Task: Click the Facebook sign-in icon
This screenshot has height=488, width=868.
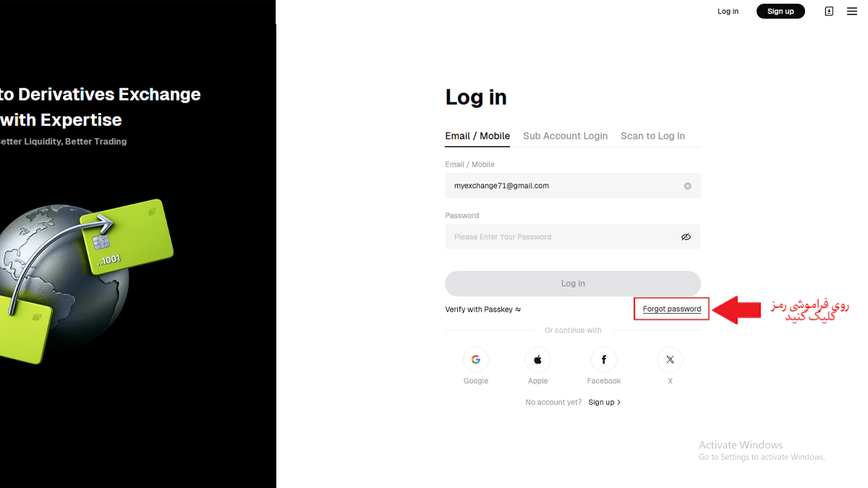Action: [604, 359]
